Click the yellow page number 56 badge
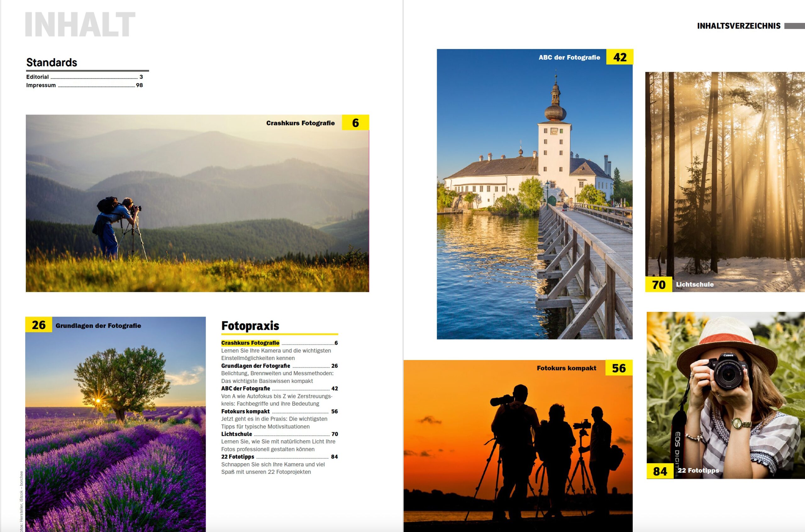 [x=619, y=368]
